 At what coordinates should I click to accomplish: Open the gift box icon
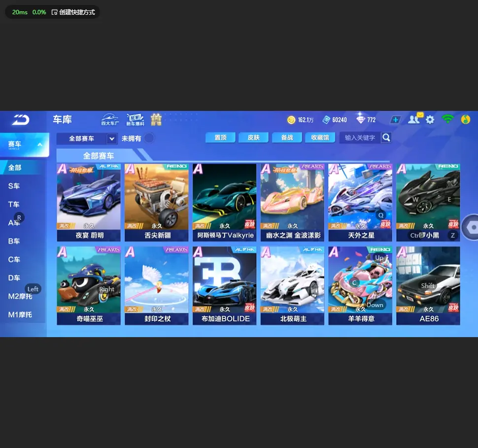[x=156, y=120]
